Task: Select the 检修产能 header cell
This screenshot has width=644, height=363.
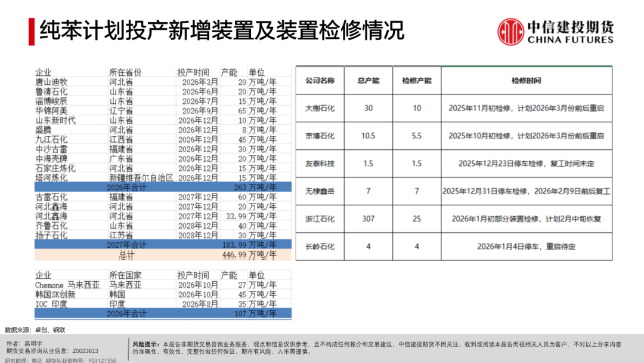Action: tap(417, 81)
